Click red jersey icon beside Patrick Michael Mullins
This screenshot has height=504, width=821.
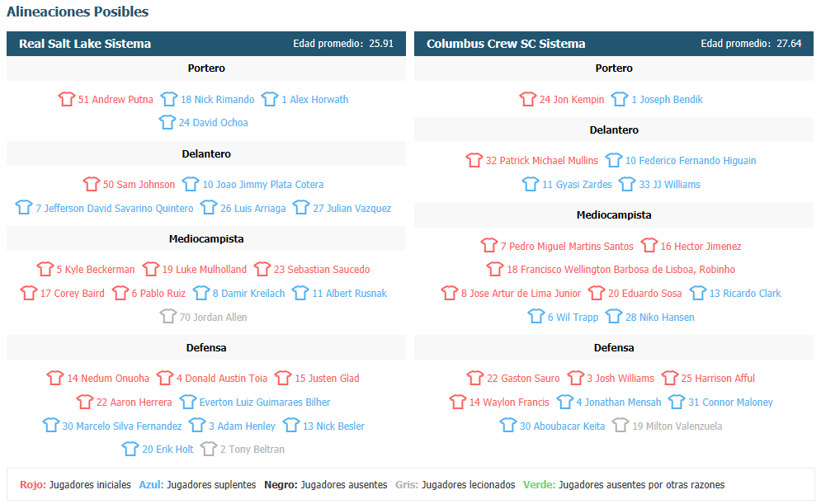[x=474, y=160]
